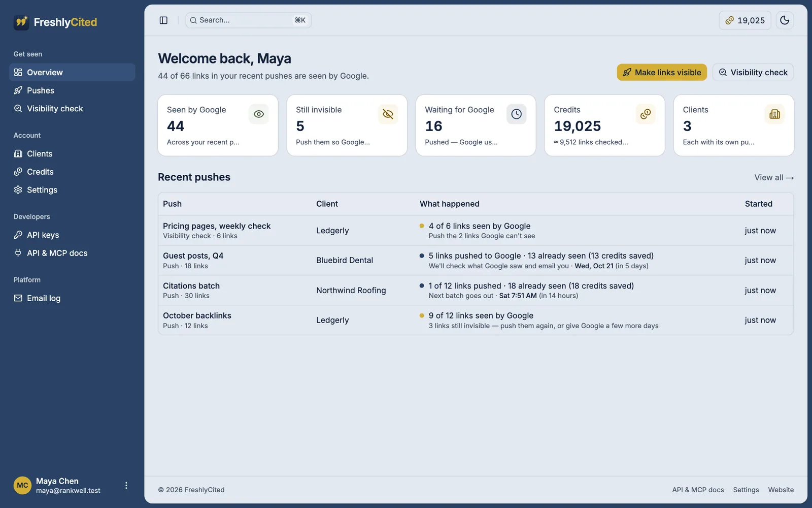Screen dimensions: 812x508
Task: Open Credits in the sidebar
Action: coord(72,172)
